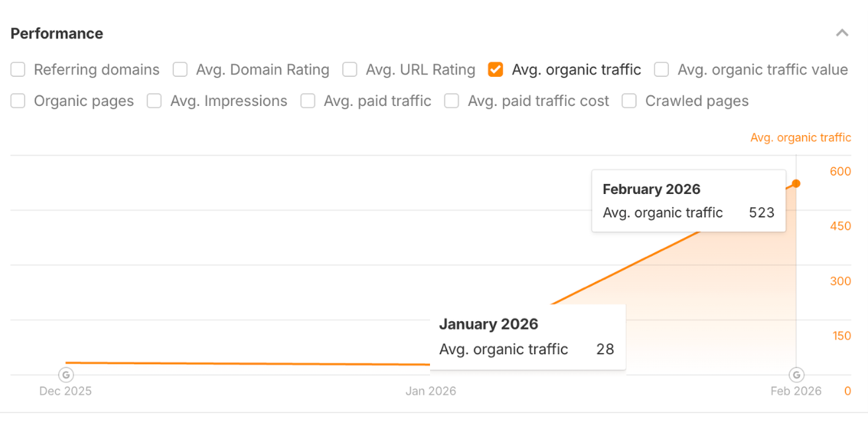
Task: Enable the Avg. URL Rating metric
Action: tap(349, 69)
